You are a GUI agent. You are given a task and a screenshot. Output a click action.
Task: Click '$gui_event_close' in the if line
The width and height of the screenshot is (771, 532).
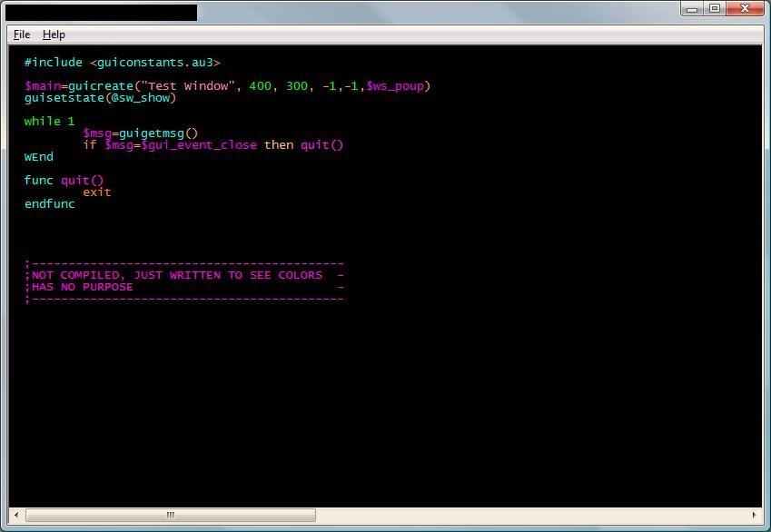pos(199,145)
